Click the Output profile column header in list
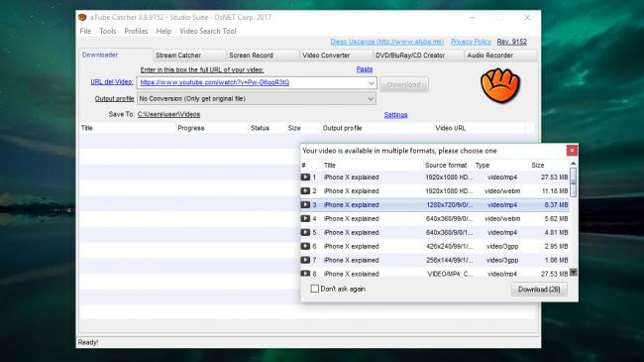This screenshot has width=644, height=362. coord(342,128)
